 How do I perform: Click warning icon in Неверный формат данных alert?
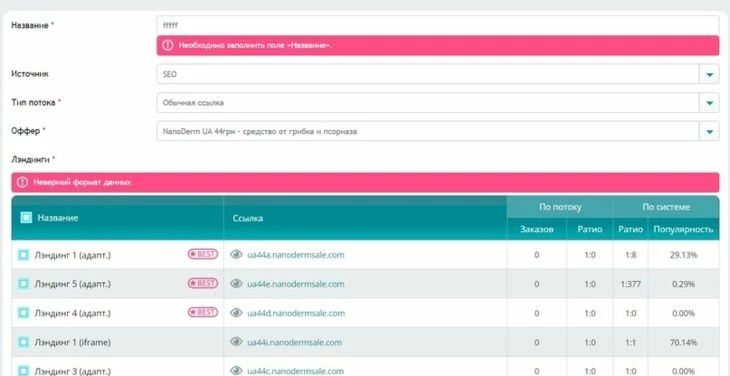coord(22,182)
